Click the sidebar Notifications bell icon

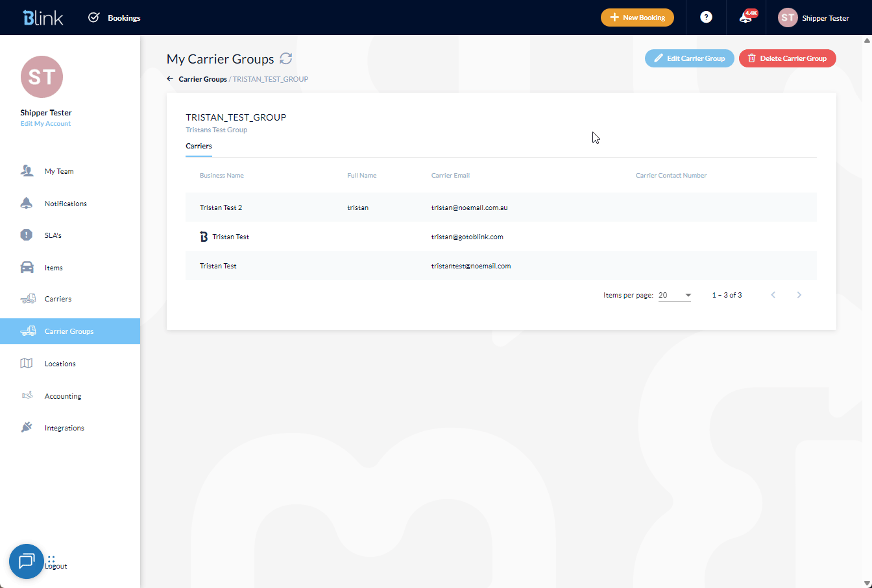27,203
